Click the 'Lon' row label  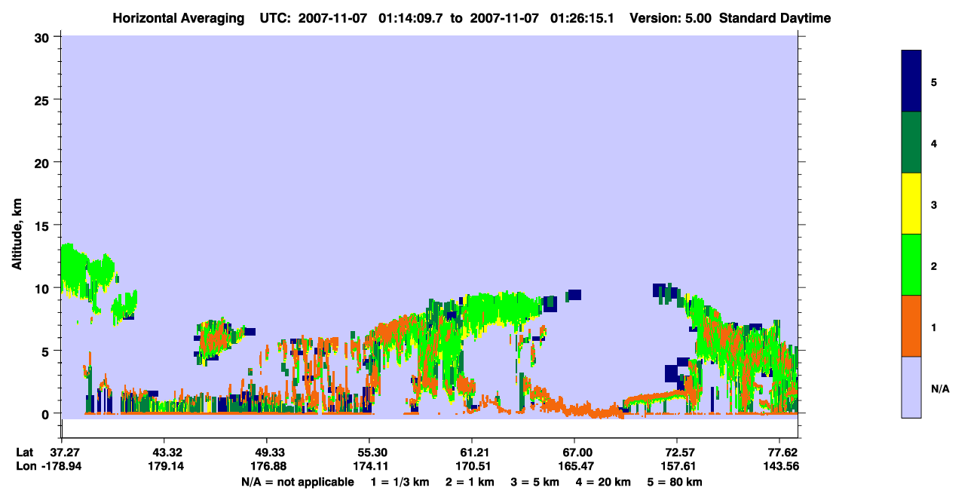tap(25, 466)
